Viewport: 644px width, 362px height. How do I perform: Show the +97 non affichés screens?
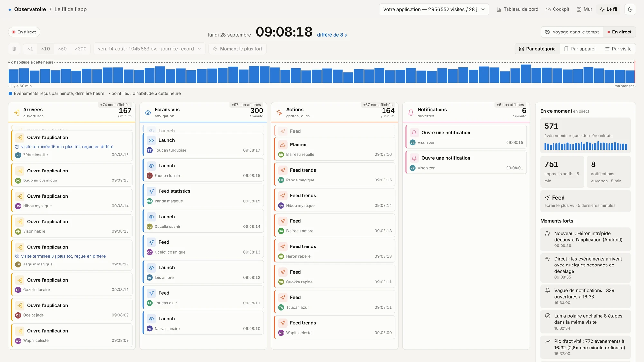pos(246,105)
